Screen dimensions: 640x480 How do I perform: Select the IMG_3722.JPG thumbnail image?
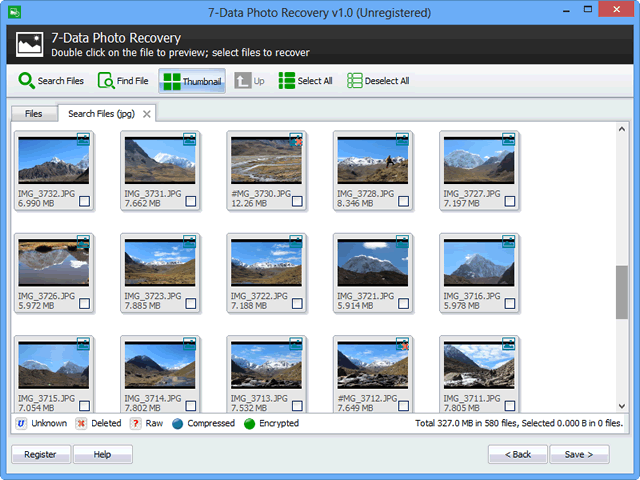(266, 263)
